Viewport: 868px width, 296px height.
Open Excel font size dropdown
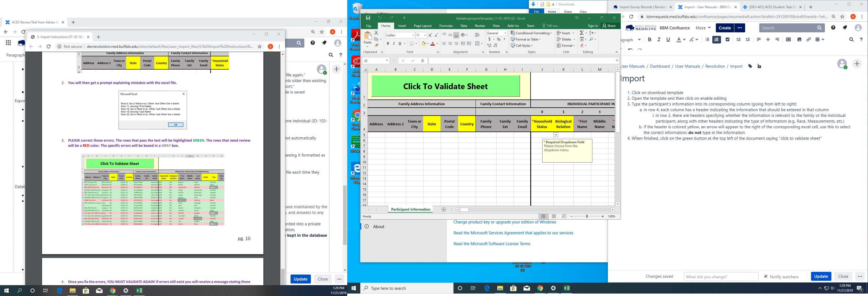click(425, 35)
